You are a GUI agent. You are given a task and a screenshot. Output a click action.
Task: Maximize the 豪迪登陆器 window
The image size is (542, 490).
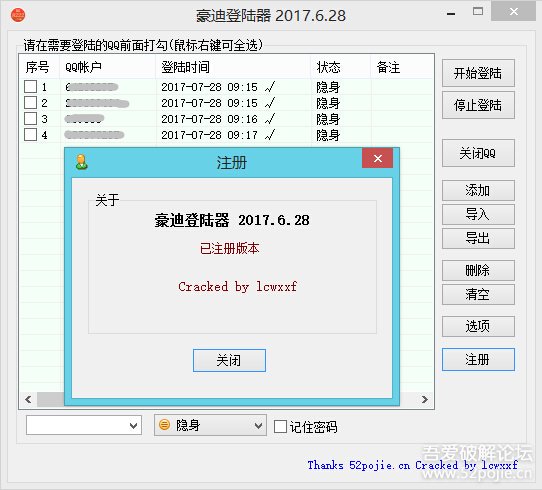(478, 11)
